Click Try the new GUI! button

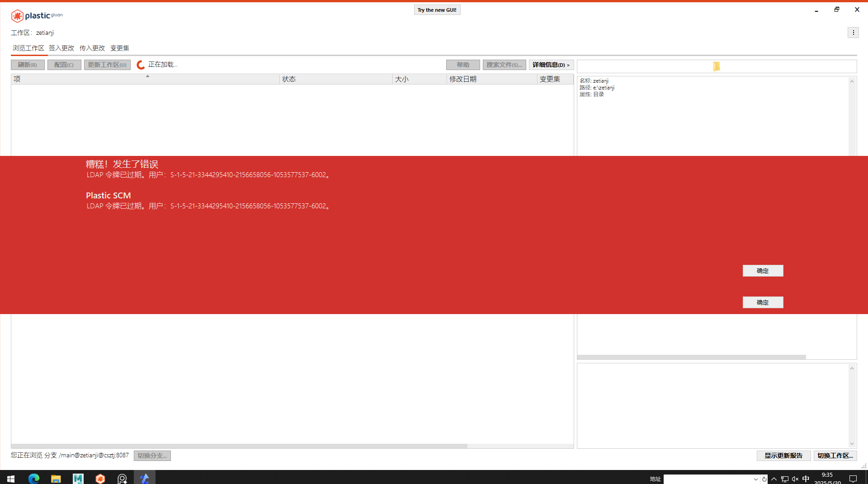(437, 10)
